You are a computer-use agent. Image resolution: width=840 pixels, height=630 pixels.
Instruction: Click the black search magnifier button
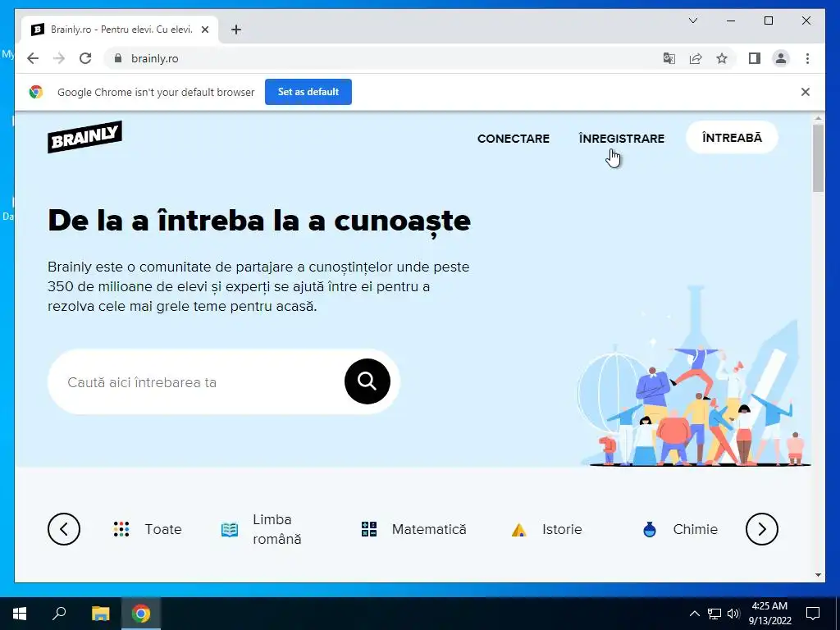367,381
